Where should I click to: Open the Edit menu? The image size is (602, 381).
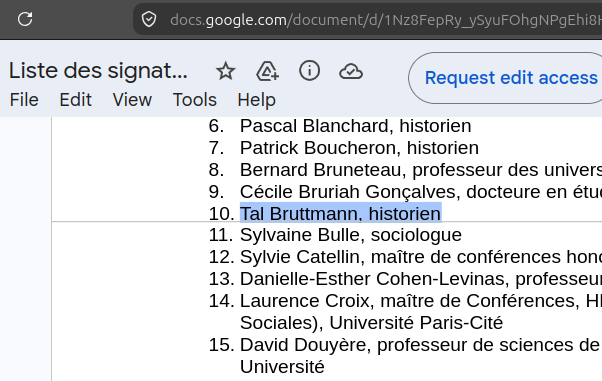click(75, 100)
